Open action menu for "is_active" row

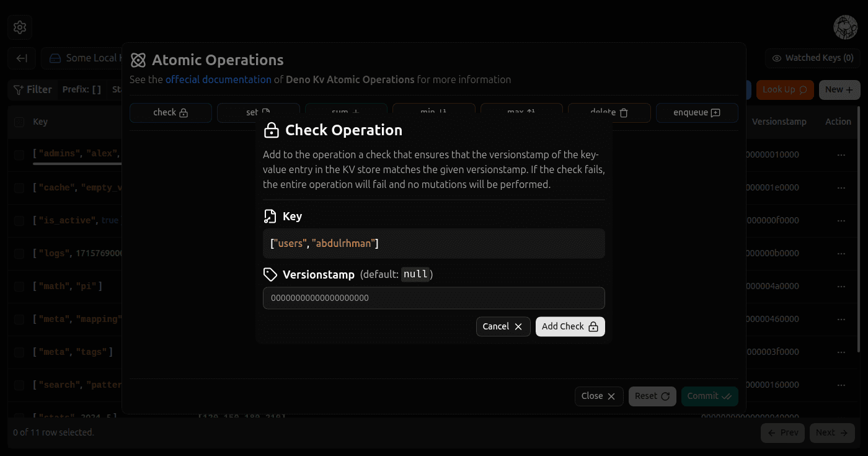coord(841,221)
